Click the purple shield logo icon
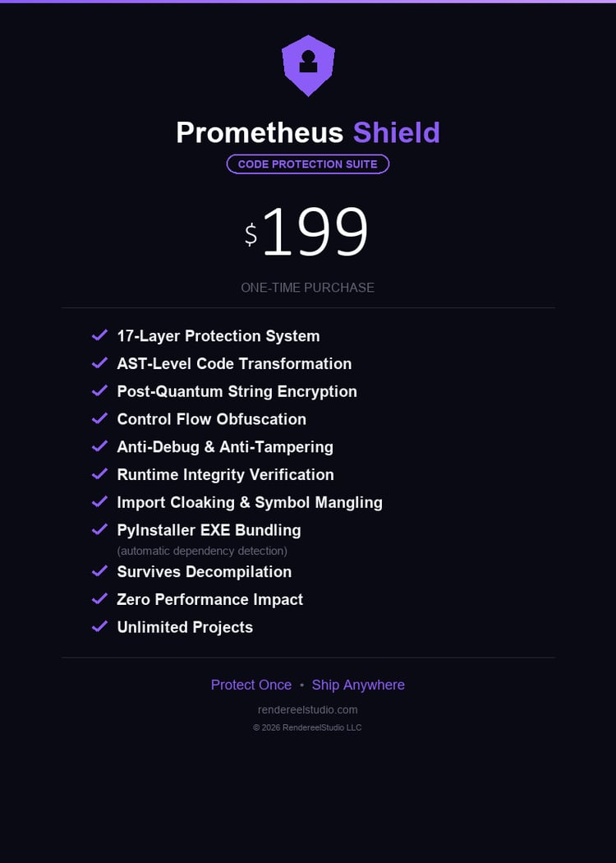 pyautogui.click(x=308, y=65)
